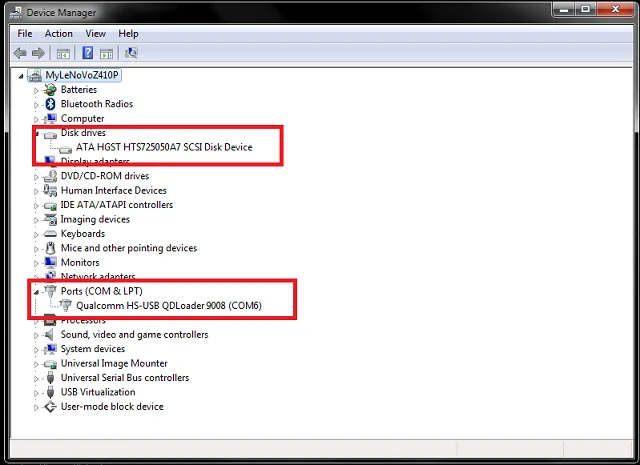Open the File menu

pyautogui.click(x=24, y=33)
